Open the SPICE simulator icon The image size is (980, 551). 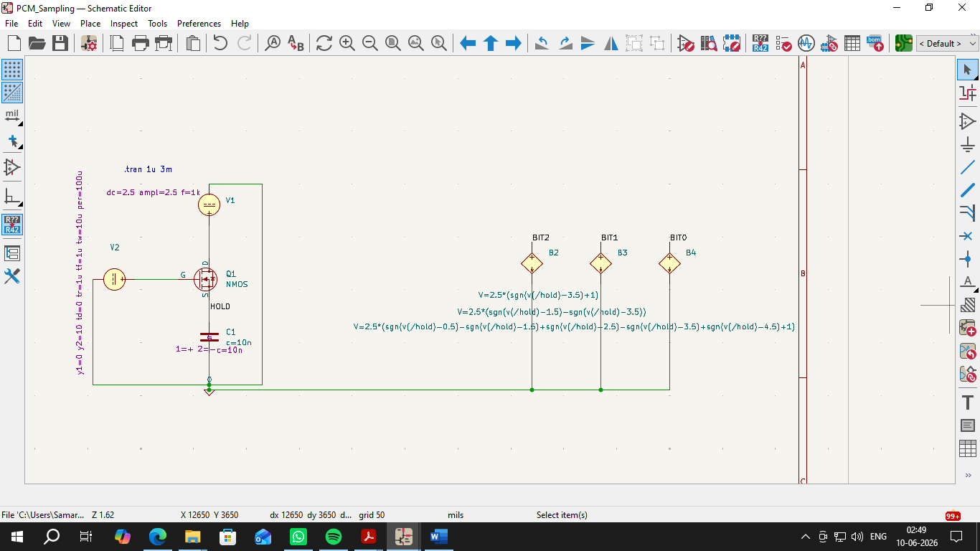(x=806, y=43)
